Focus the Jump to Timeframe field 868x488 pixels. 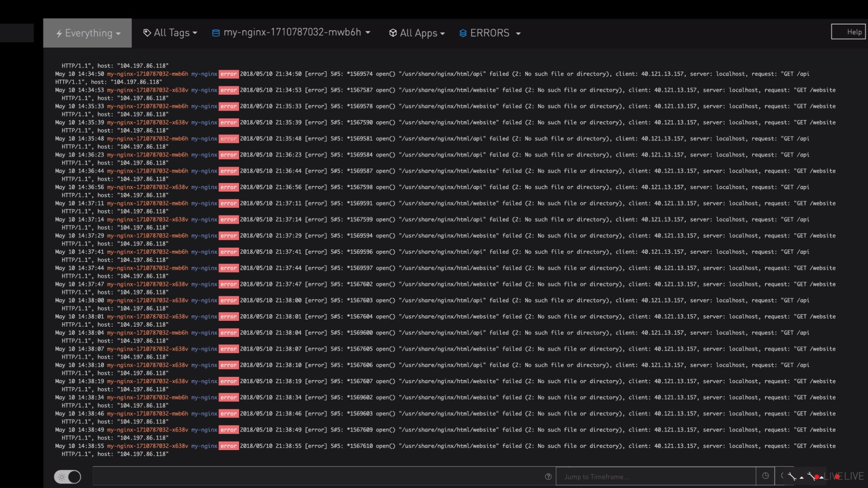pyautogui.click(x=656, y=477)
